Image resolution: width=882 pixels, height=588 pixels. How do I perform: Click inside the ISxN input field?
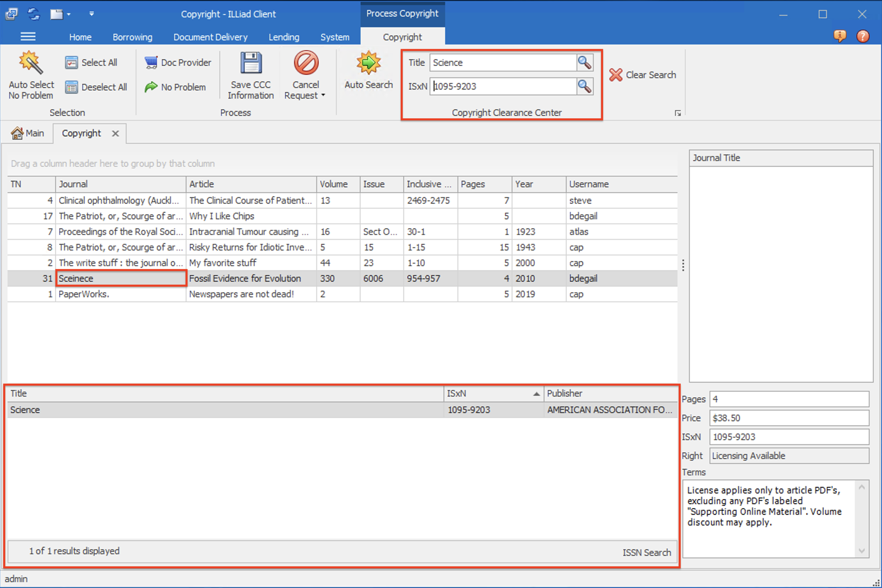[503, 86]
